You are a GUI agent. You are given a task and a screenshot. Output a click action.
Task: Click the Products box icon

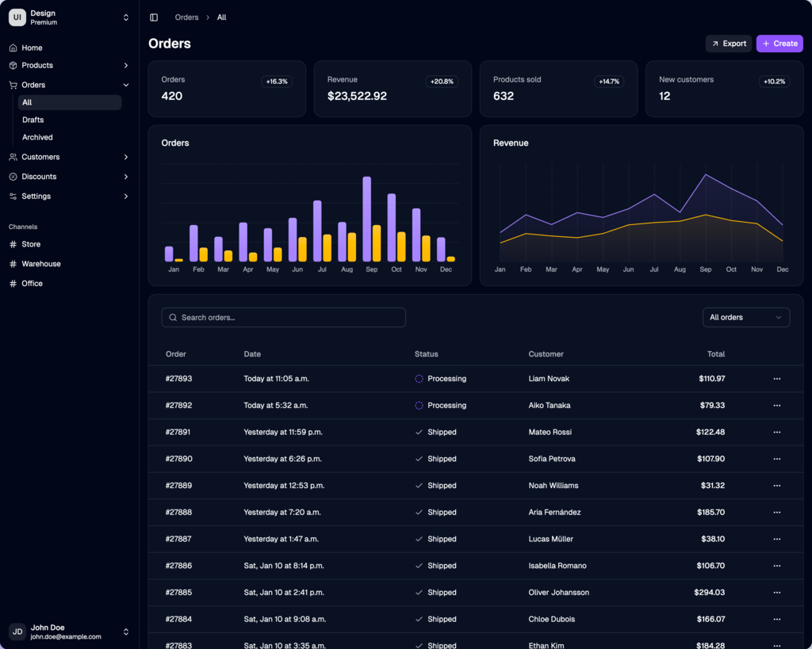[13, 66]
